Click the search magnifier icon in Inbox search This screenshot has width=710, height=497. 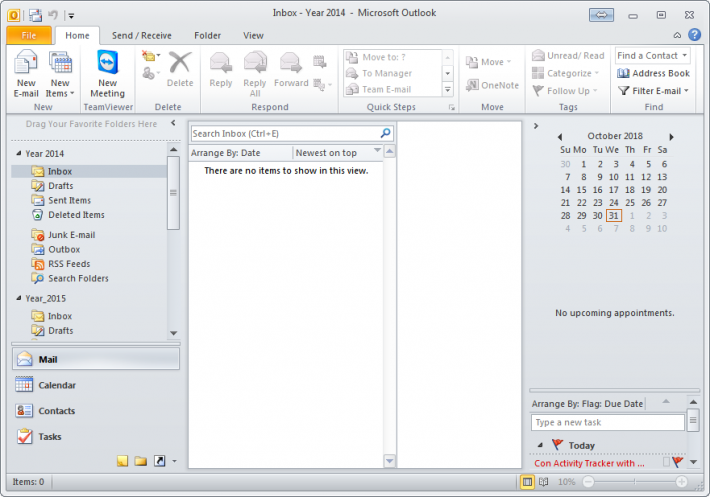pyautogui.click(x=386, y=133)
